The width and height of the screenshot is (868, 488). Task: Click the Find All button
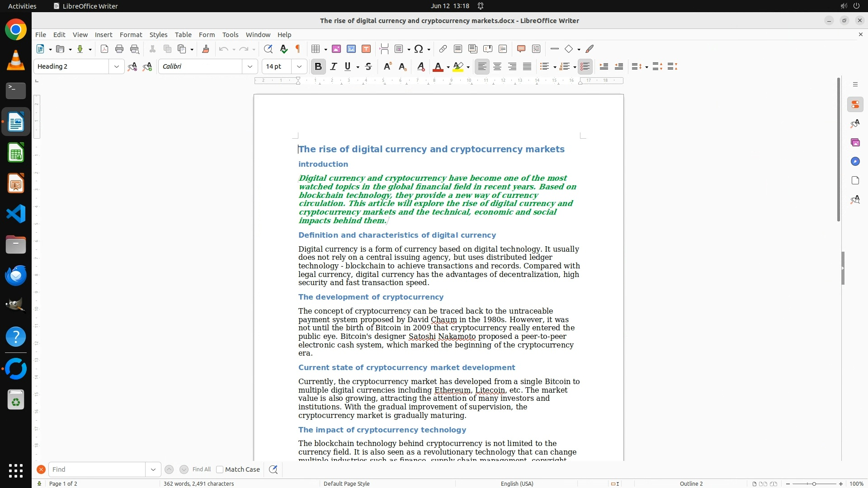coord(202,469)
